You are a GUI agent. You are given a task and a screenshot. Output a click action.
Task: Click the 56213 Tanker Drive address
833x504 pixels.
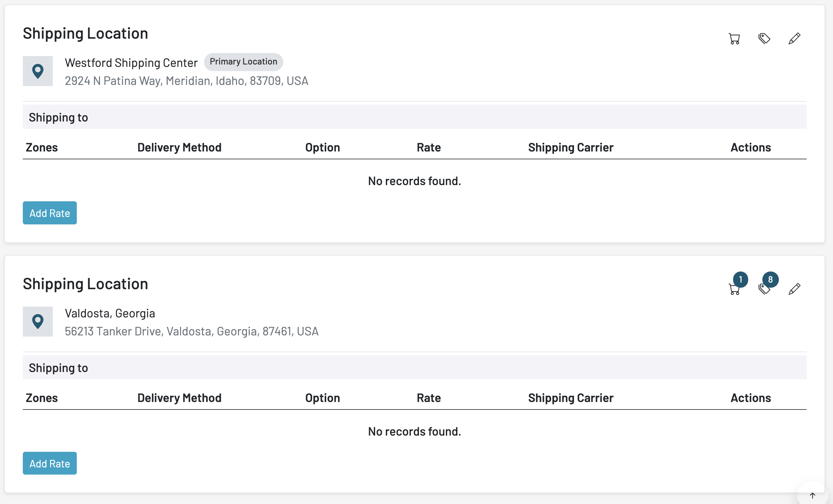[191, 331]
